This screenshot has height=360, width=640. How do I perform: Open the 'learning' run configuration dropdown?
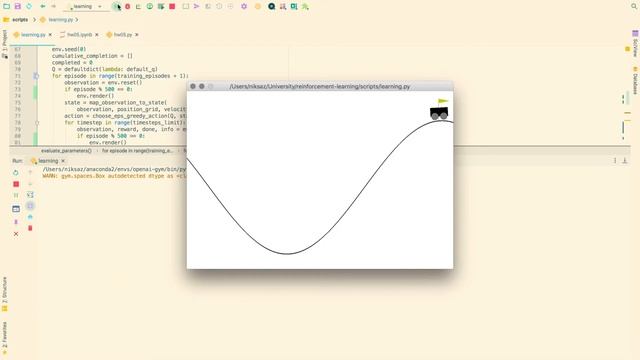(x=86, y=7)
